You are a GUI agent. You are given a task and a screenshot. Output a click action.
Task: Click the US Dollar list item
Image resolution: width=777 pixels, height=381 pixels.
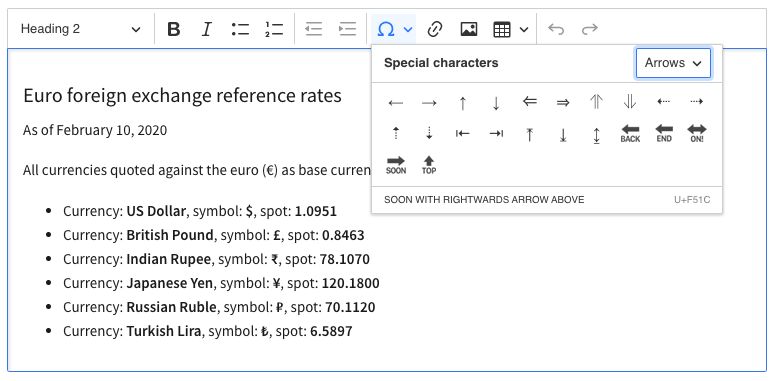200,212
